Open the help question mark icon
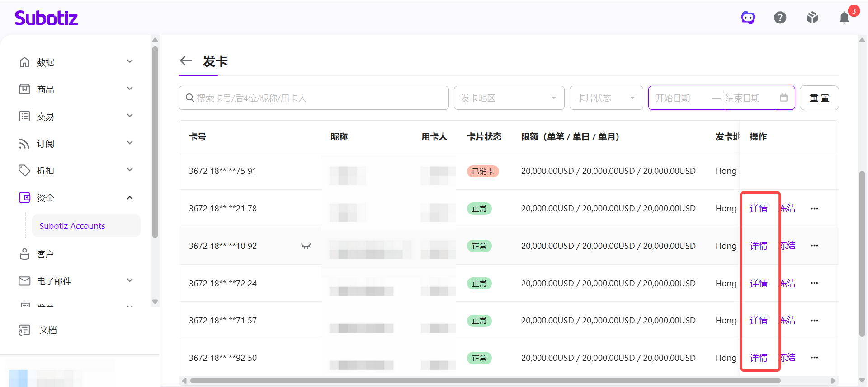 [x=780, y=18]
